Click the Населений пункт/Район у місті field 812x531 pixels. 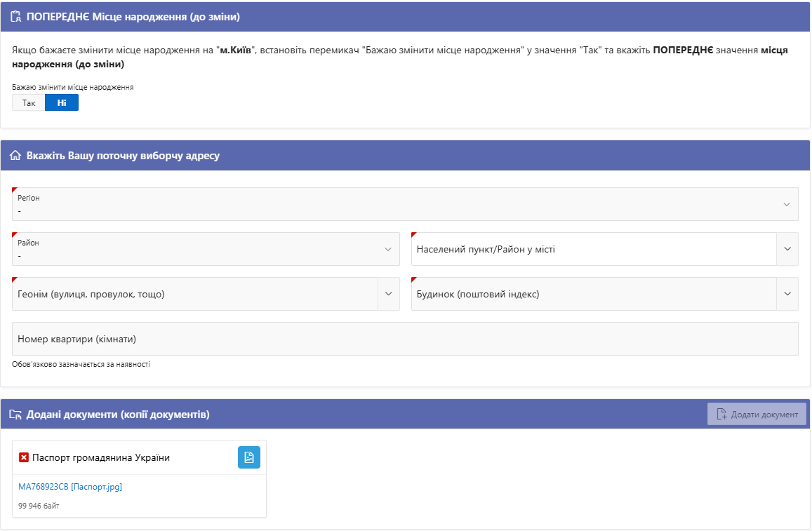(x=593, y=249)
